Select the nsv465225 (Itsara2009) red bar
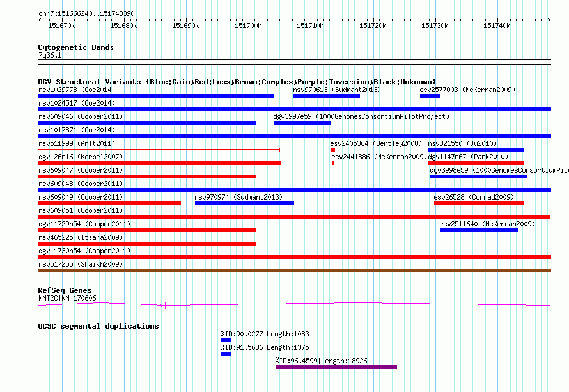Screen dimensions: 569x392 click(146, 244)
